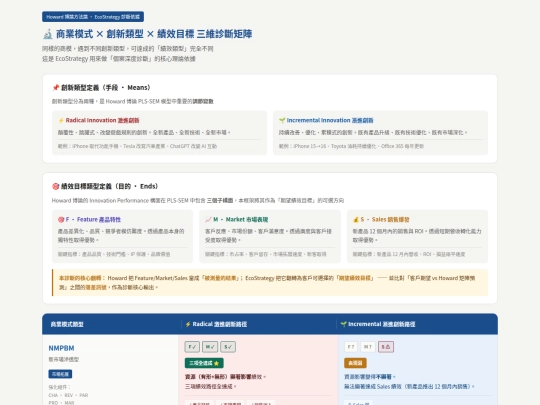The image size is (540, 405).
Task: Click the Means section heading
Action: pos(102,87)
